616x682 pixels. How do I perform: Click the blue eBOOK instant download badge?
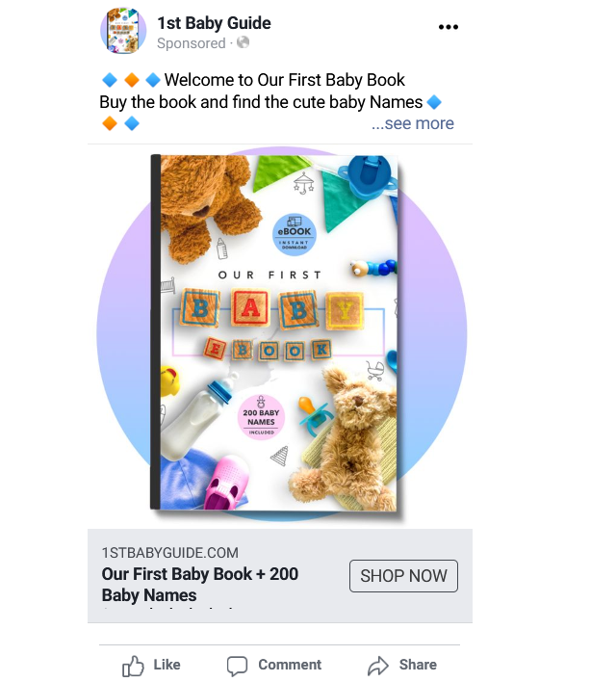point(295,234)
